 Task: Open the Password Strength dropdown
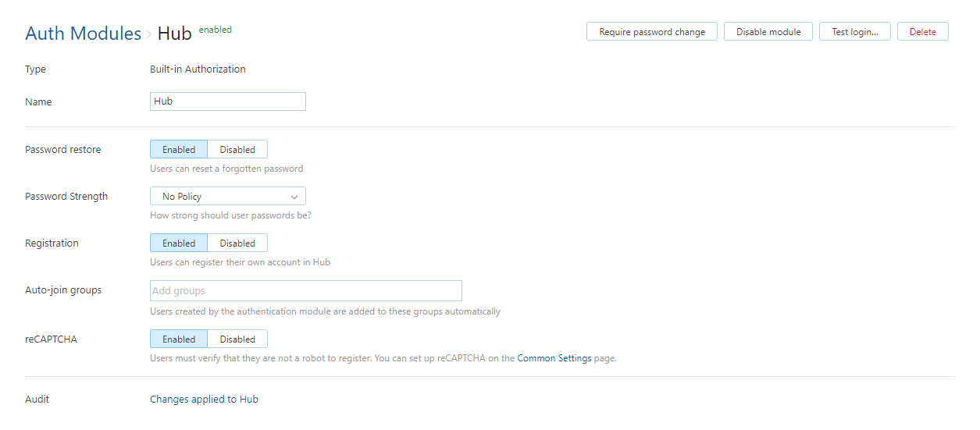227,197
